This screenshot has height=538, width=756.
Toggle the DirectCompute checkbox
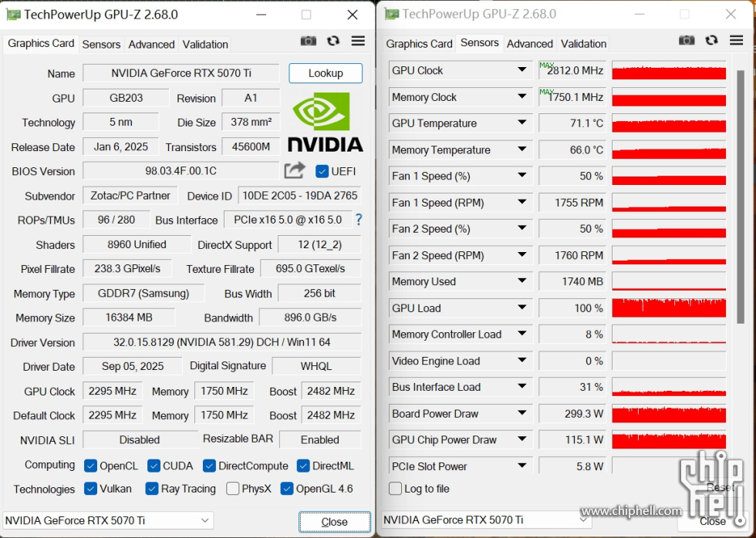tap(209, 466)
